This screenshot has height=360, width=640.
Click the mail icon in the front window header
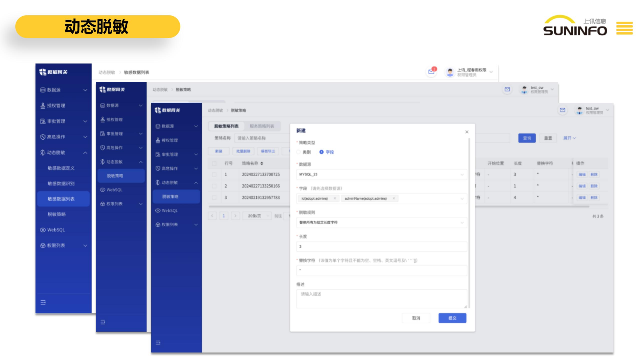tap(562, 110)
